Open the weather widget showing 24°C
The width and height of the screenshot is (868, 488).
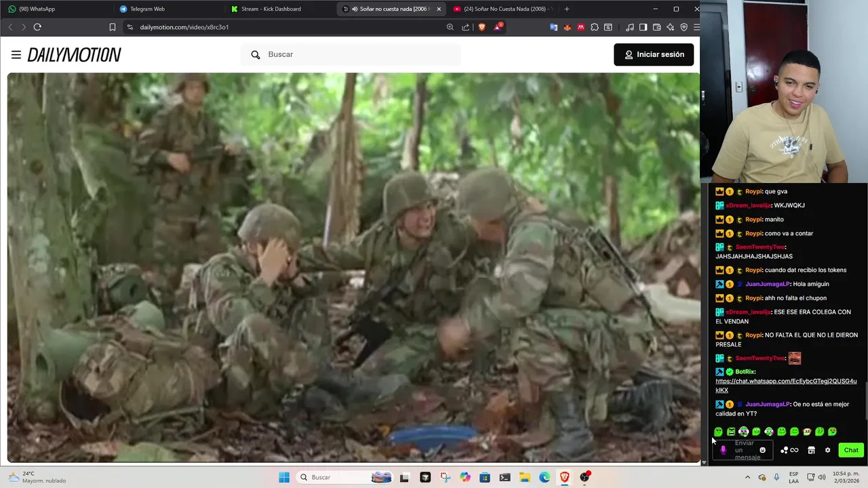(37, 477)
